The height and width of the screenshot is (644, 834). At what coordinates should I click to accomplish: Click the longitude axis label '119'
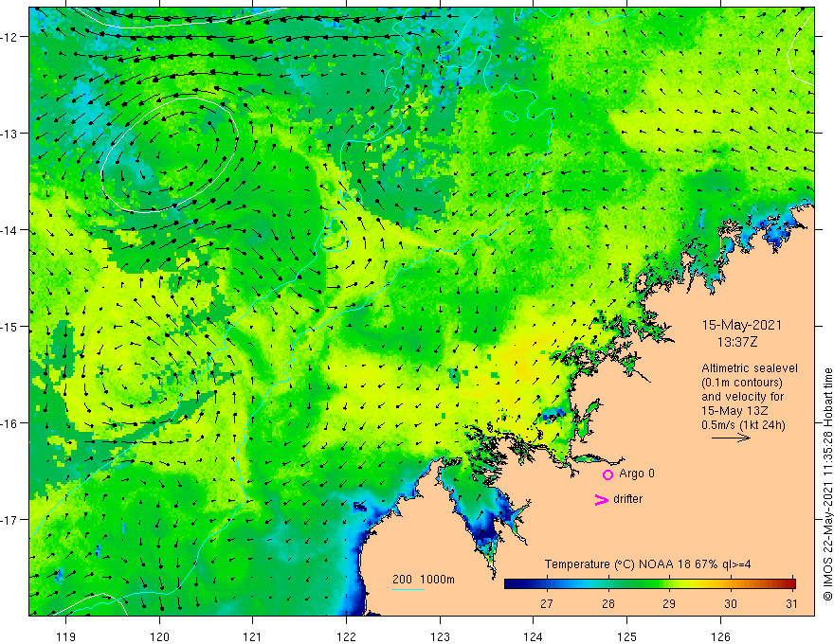(x=66, y=636)
